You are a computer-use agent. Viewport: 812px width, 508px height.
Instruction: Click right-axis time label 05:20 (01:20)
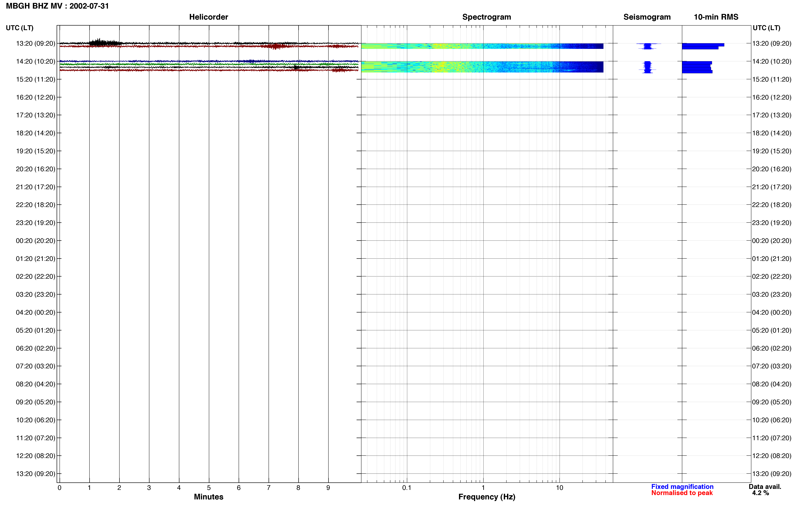[772, 330]
